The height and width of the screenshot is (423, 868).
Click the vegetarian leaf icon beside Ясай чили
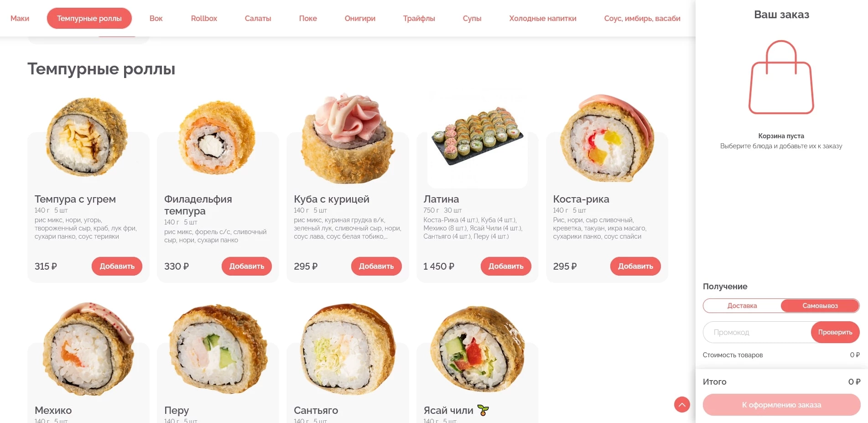tap(483, 410)
